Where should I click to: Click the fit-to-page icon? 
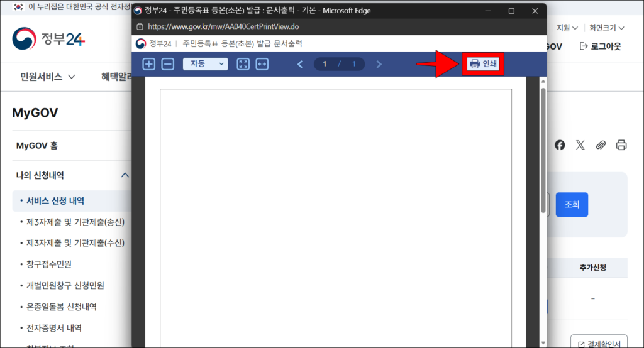click(x=243, y=64)
